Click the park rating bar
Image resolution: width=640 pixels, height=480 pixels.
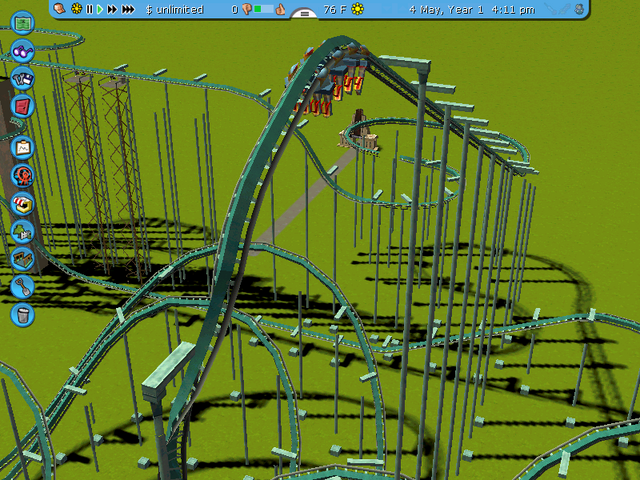pos(263,9)
